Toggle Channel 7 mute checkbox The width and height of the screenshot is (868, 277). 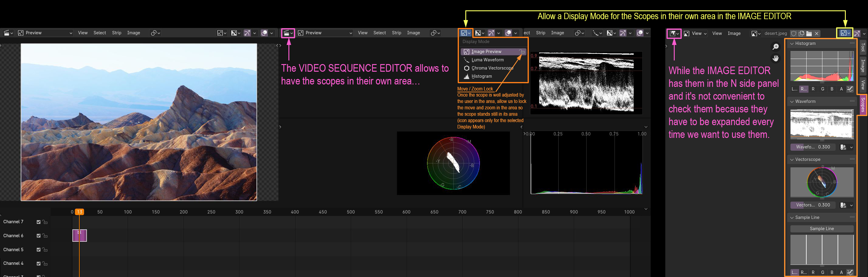pos(38,222)
